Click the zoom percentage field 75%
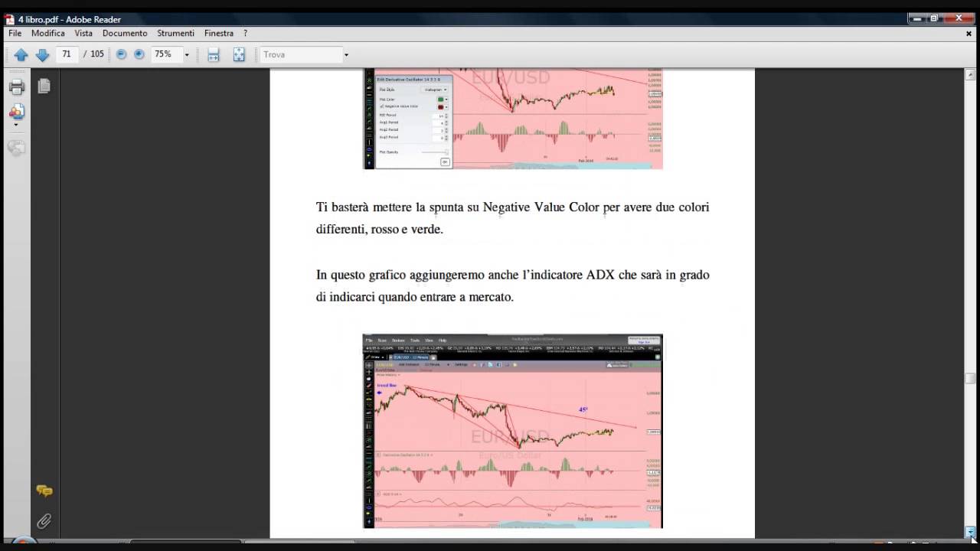980x551 pixels. [x=165, y=54]
